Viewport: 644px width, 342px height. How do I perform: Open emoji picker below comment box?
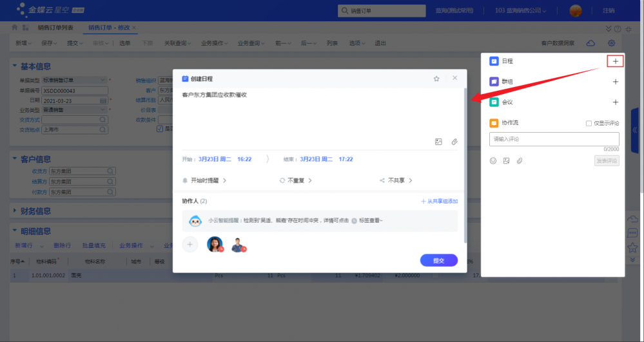[x=493, y=161]
